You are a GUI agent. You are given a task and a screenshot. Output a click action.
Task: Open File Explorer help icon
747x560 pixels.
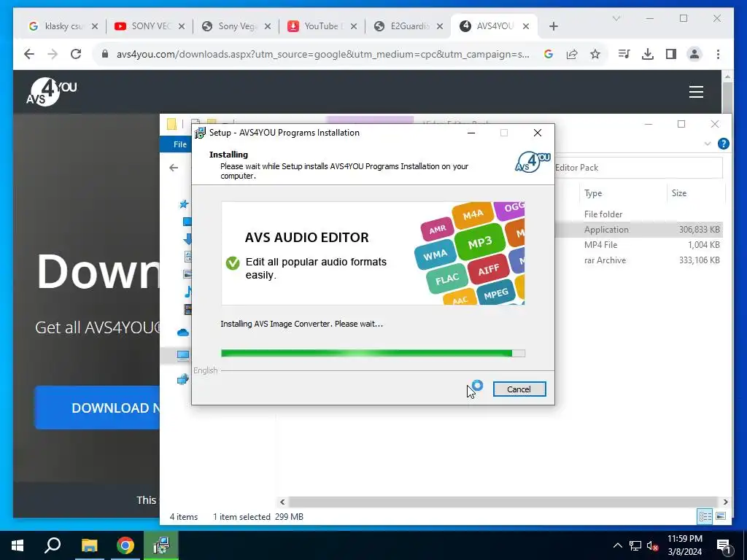pyautogui.click(x=723, y=144)
